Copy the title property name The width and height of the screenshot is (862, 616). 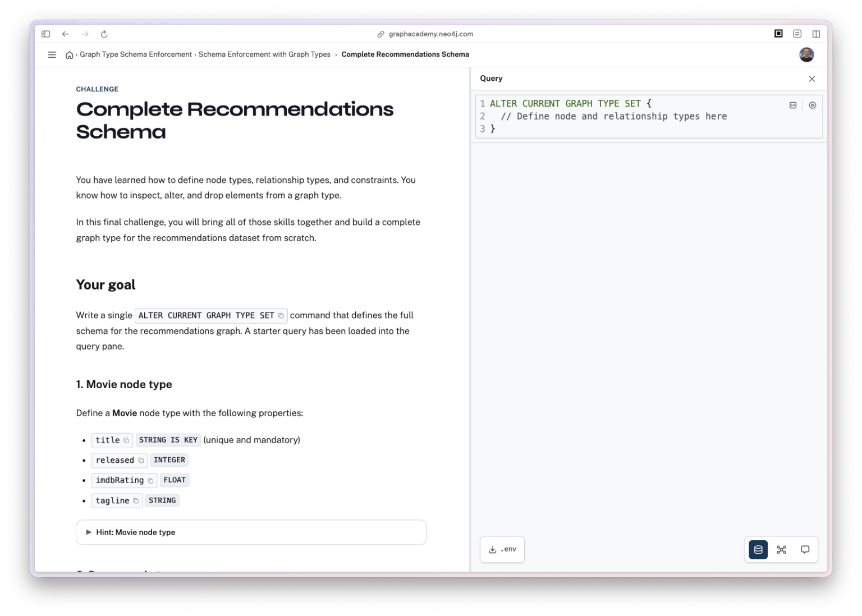[x=126, y=440]
